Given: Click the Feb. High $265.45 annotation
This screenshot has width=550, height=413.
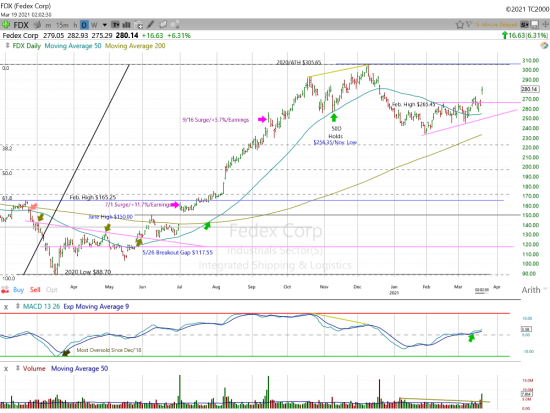Looking at the screenshot, I should (413, 104).
